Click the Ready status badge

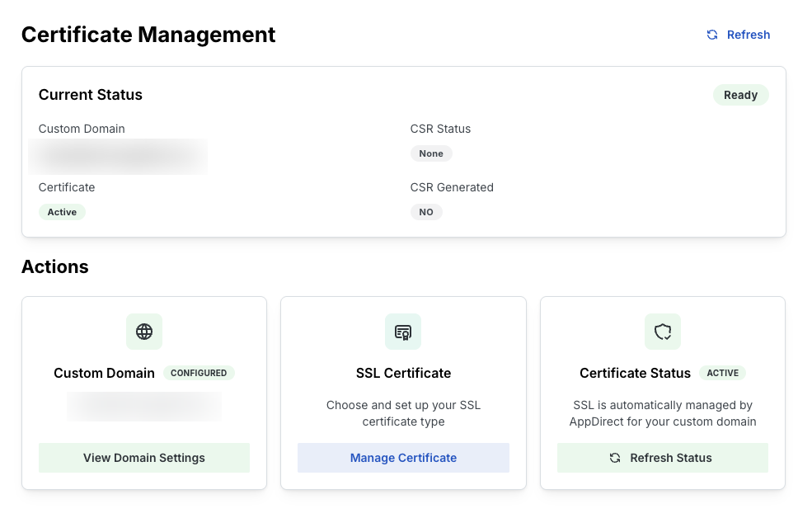pyautogui.click(x=740, y=95)
